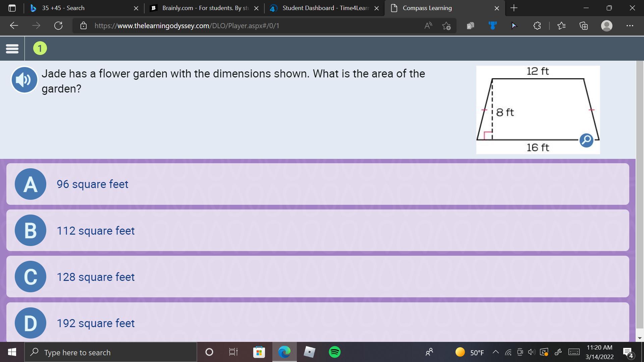Viewport: 644px width, 362px height.
Task: Show hidden system tray icons chevron
Action: [x=495, y=352]
